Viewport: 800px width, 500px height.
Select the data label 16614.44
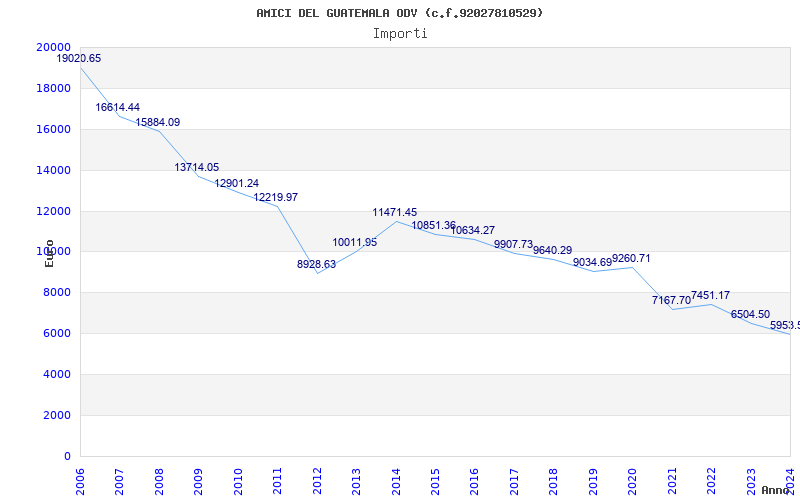tap(117, 108)
